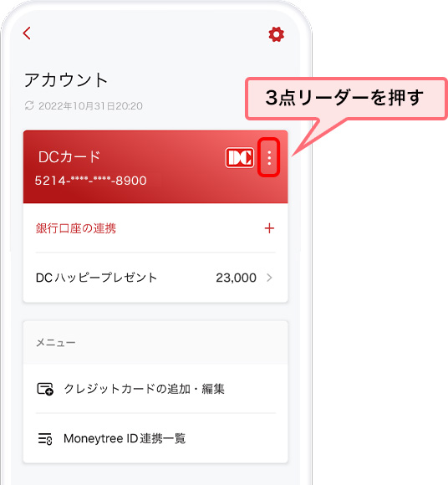Tap the アカウント page heading
This screenshot has height=485, width=448.
coord(66,79)
